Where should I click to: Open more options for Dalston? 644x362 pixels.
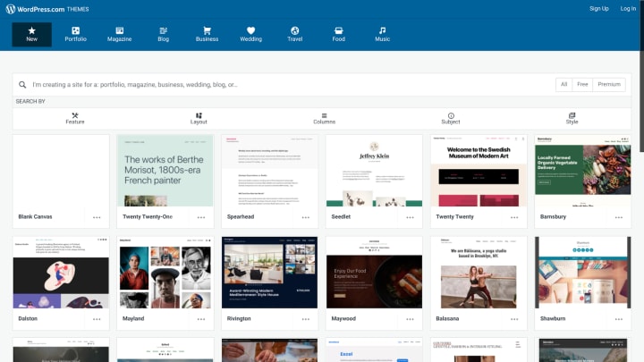pyautogui.click(x=97, y=319)
